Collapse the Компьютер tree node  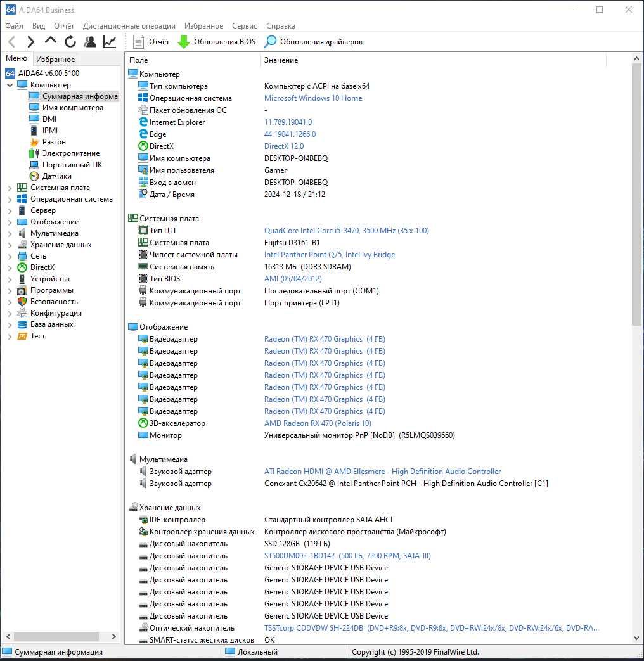coord(10,85)
